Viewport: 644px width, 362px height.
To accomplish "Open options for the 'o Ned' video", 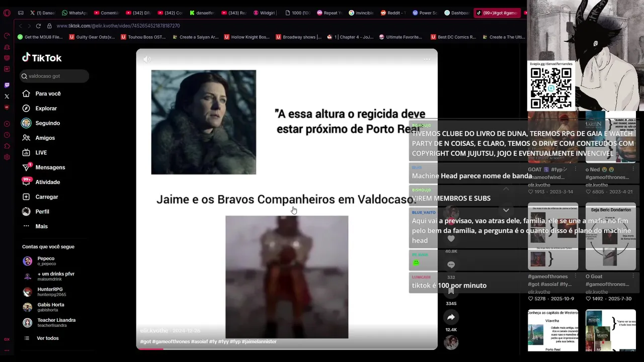I will 633,170.
